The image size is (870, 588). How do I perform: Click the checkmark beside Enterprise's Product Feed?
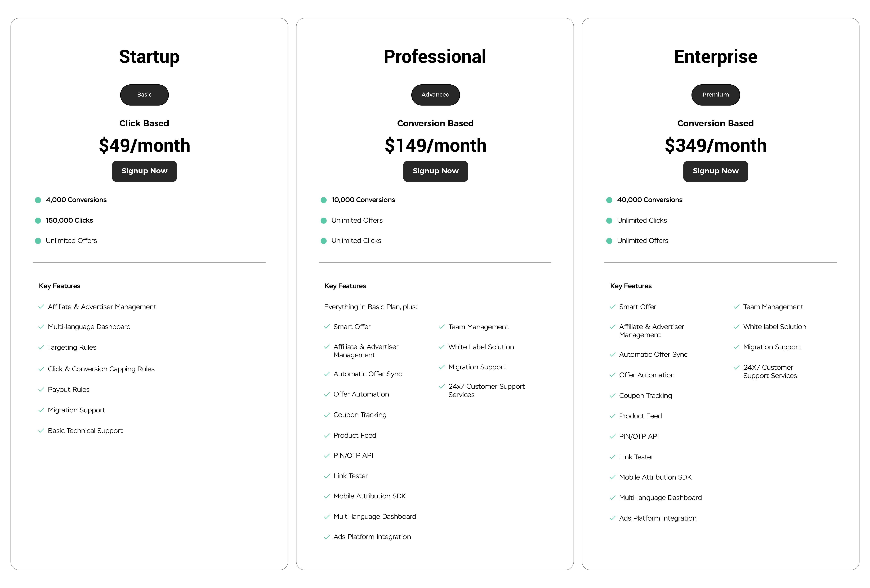(x=612, y=416)
